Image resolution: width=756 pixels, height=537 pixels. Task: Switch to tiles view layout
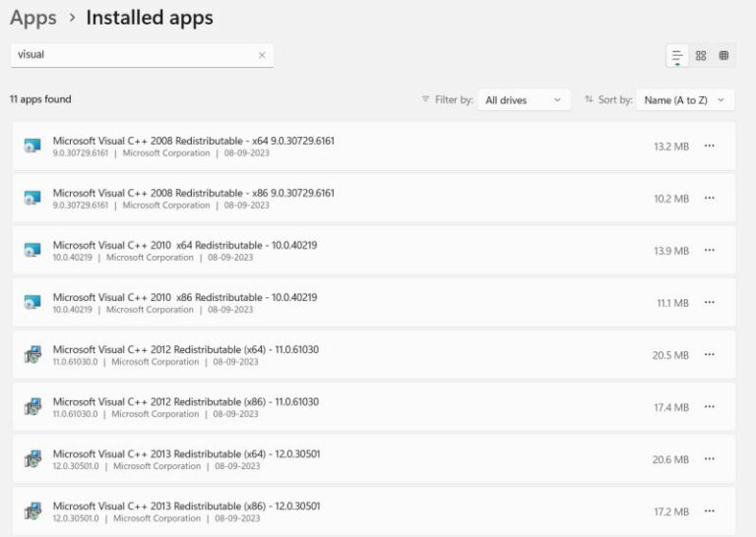point(724,56)
